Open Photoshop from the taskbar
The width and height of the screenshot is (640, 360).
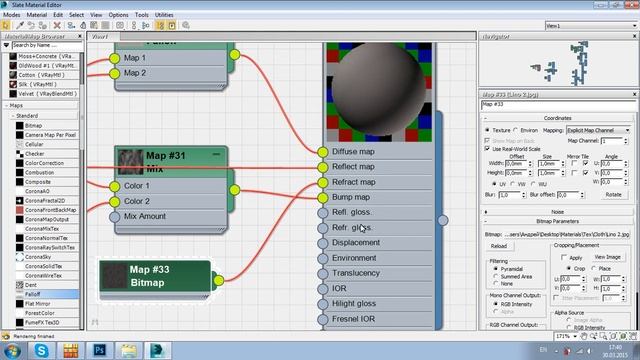pos(99,351)
